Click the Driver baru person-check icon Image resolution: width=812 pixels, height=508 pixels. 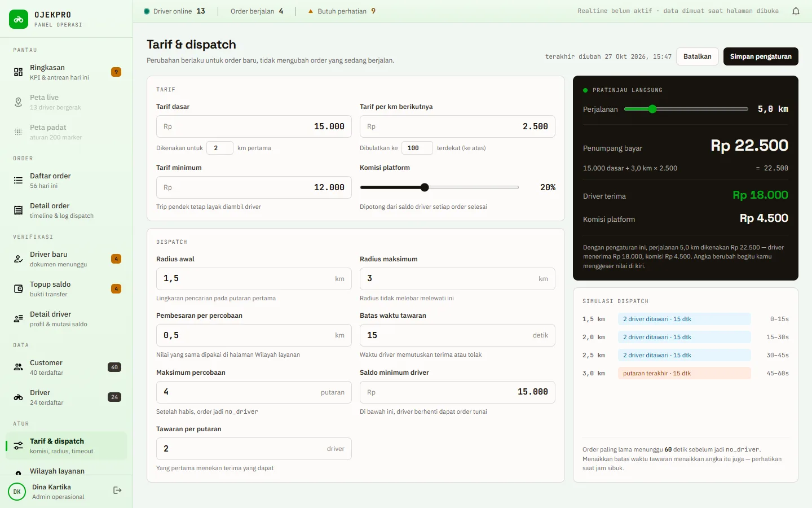pyautogui.click(x=19, y=259)
